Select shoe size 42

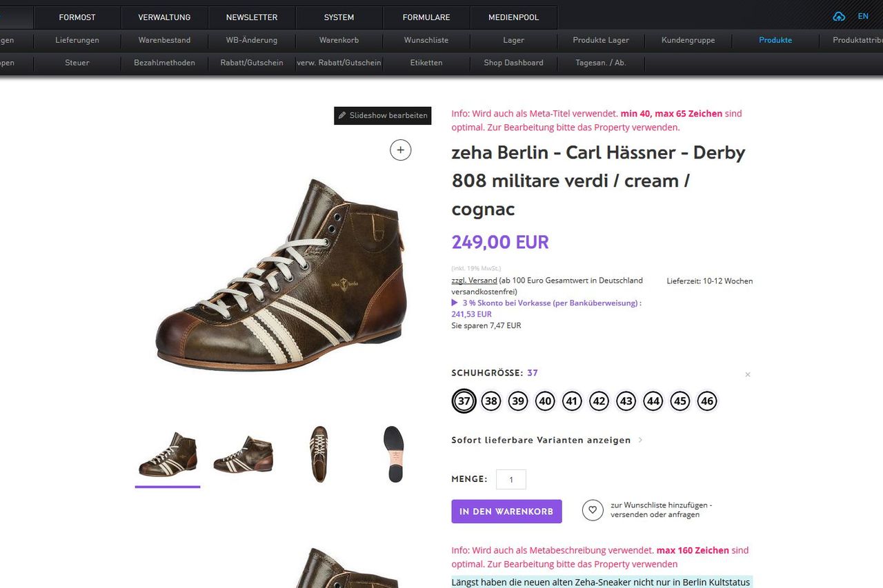tap(599, 401)
